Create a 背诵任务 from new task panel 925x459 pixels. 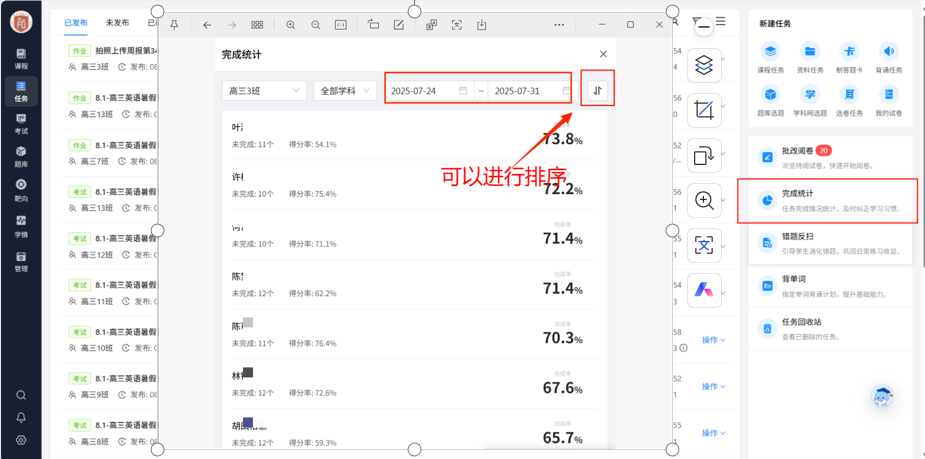point(888,57)
